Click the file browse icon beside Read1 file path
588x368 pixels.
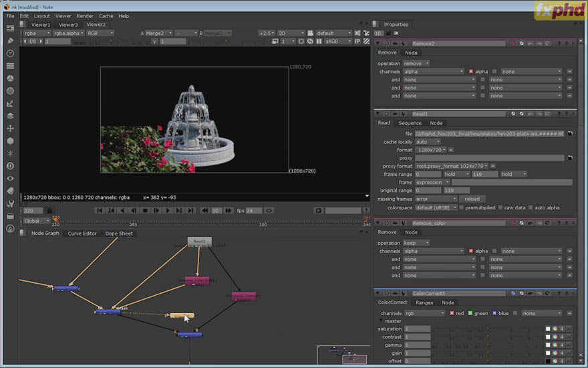(x=570, y=133)
